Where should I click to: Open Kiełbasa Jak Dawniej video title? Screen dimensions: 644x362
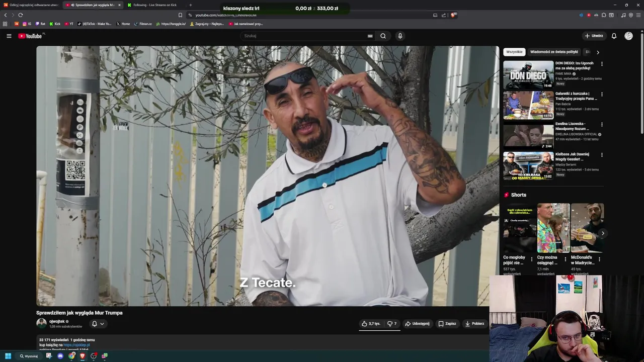click(x=572, y=156)
